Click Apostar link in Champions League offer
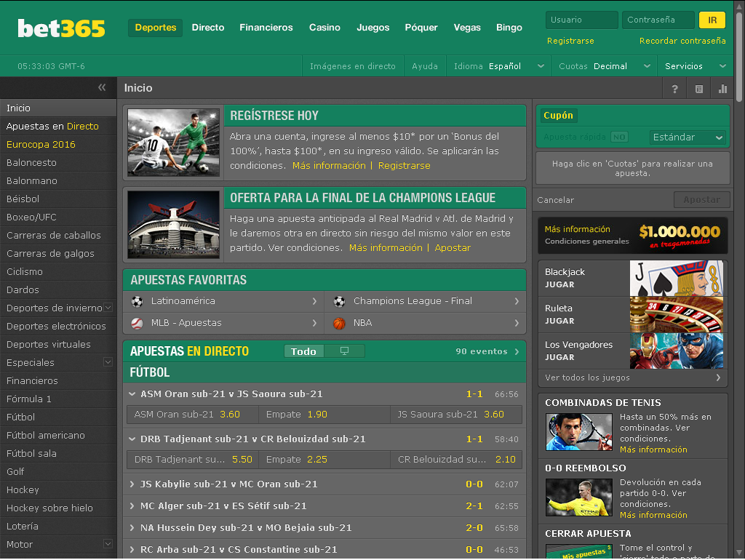The width and height of the screenshot is (745, 560). 453,248
